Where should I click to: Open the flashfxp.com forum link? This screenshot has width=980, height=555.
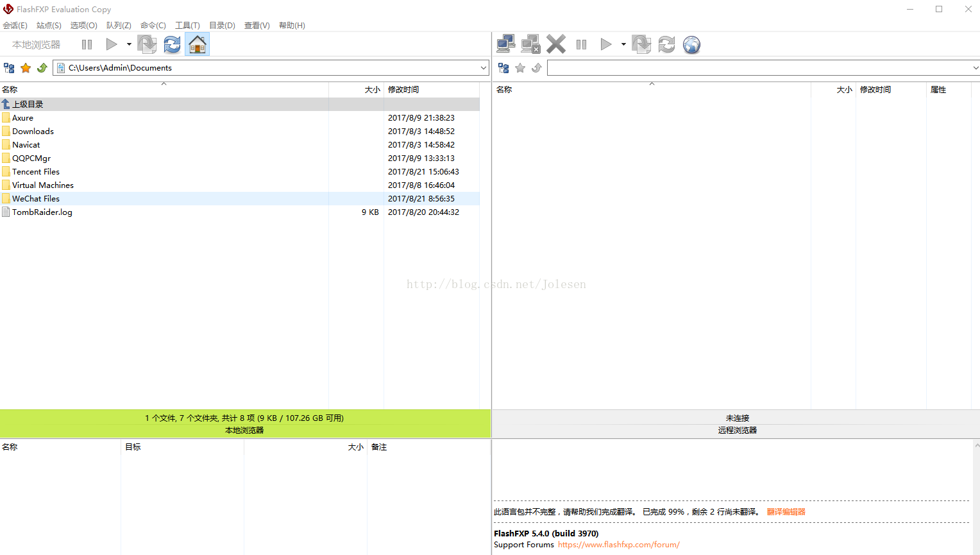[x=619, y=545]
